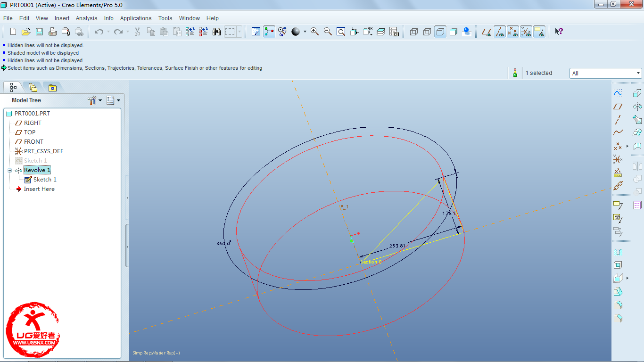Switch to the Favorites navigator tab
The width and height of the screenshot is (644, 362).
(52, 87)
